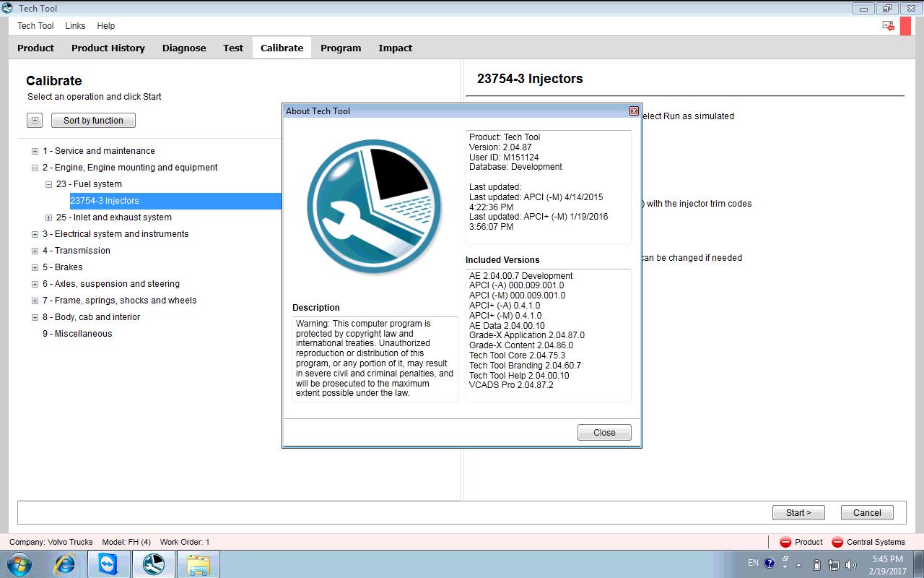Select 'Tech Tool Core 2.04.75.3' version entry
Viewport: 924px width, 578px height.
(x=517, y=355)
